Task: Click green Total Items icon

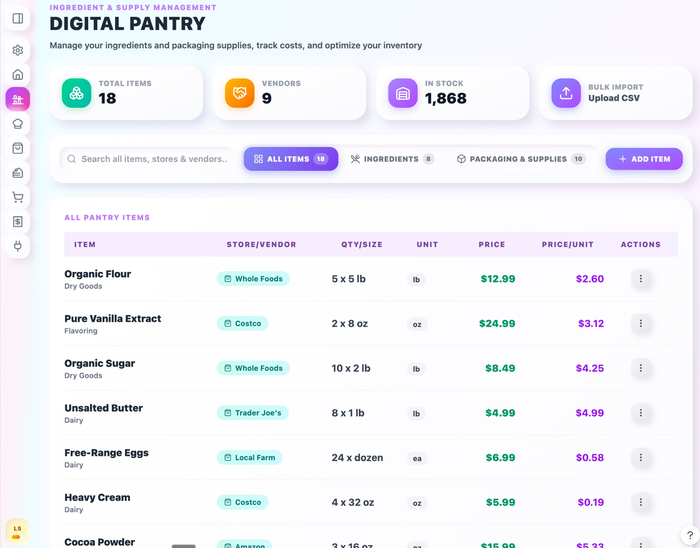Action: [x=76, y=93]
